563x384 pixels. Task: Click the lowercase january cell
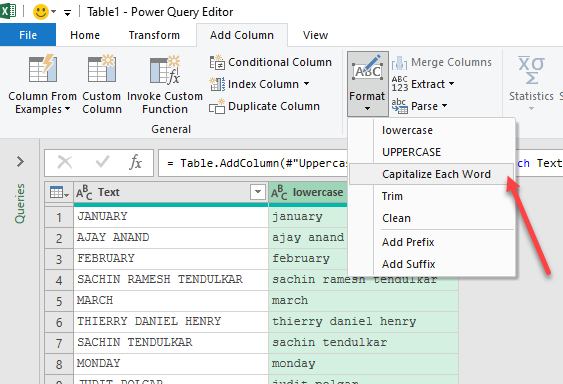[308, 217]
